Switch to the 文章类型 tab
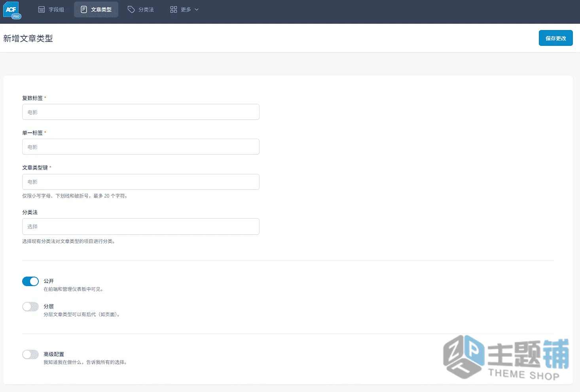Image resolution: width=580 pixels, height=392 pixels. pos(96,9)
